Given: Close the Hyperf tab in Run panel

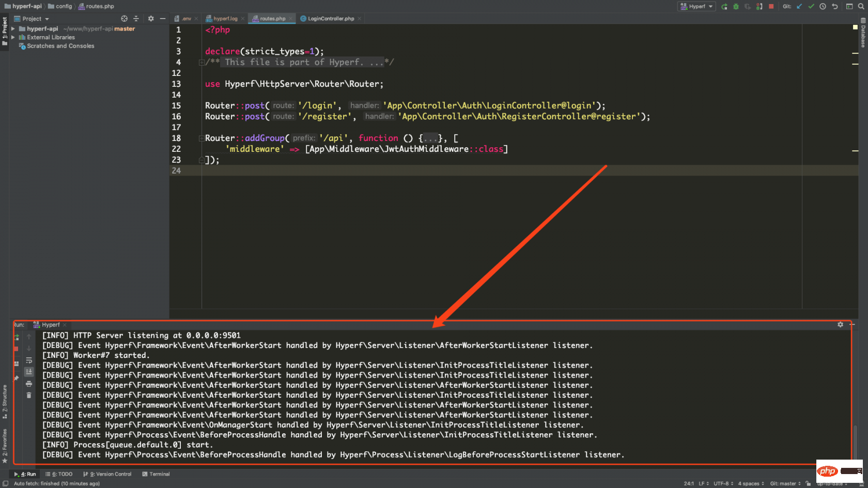Looking at the screenshot, I should pyautogui.click(x=65, y=325).
